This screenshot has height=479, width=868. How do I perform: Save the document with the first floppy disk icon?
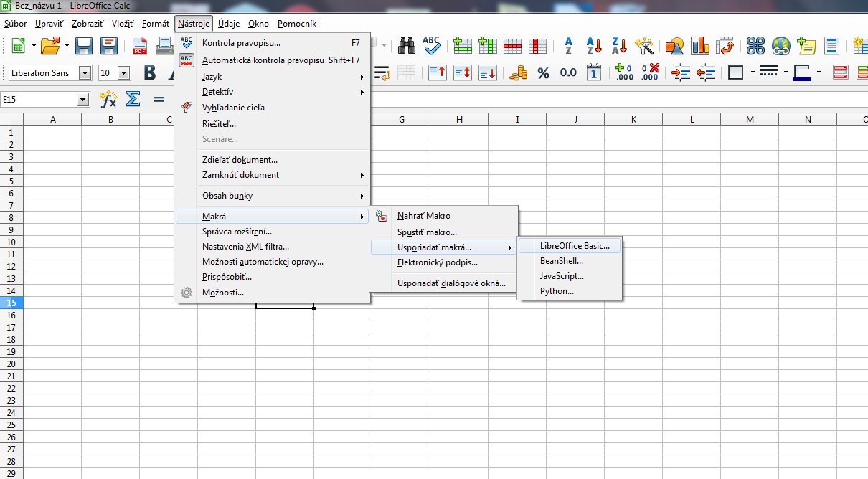click(x=84, y=47)
